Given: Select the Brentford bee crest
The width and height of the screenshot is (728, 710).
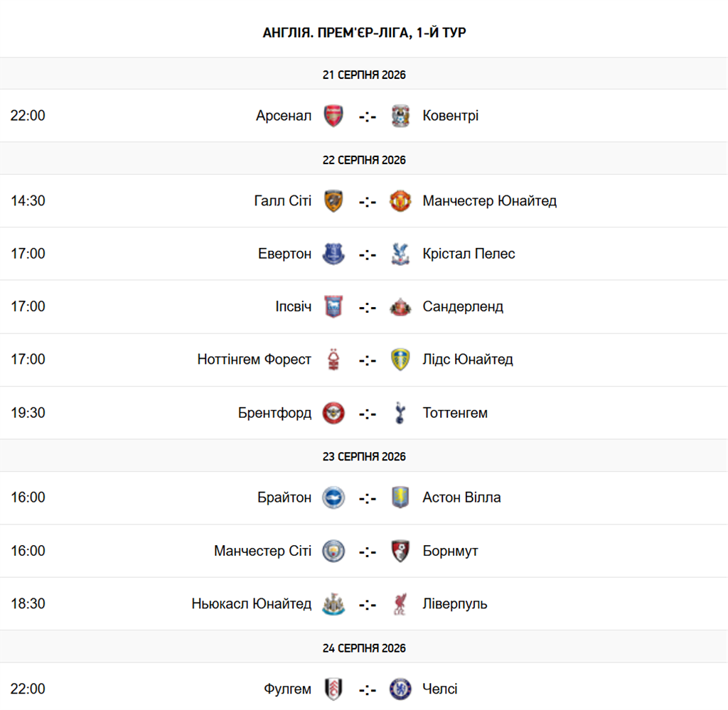Looking at the screenshot, I should (x=333, y=413).
